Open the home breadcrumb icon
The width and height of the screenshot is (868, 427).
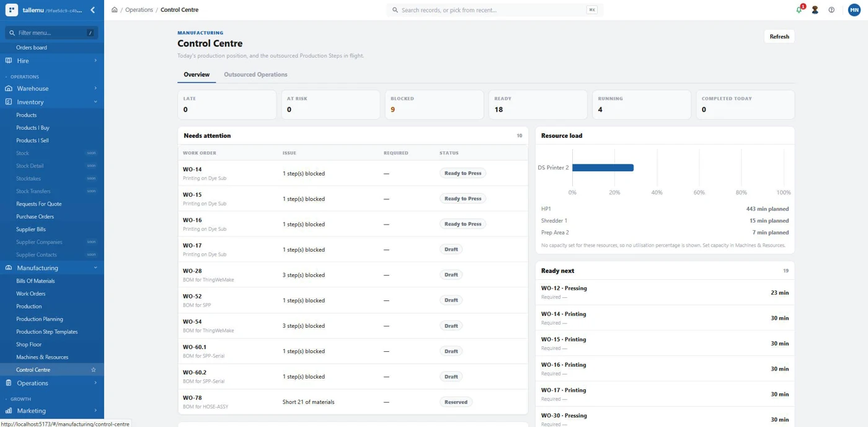point(115,10)
